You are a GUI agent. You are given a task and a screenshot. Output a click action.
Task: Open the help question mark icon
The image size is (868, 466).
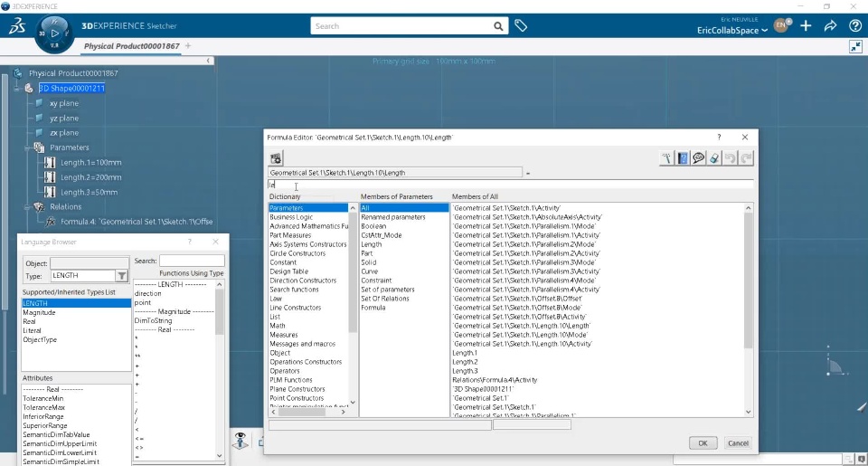coord(854,25)
